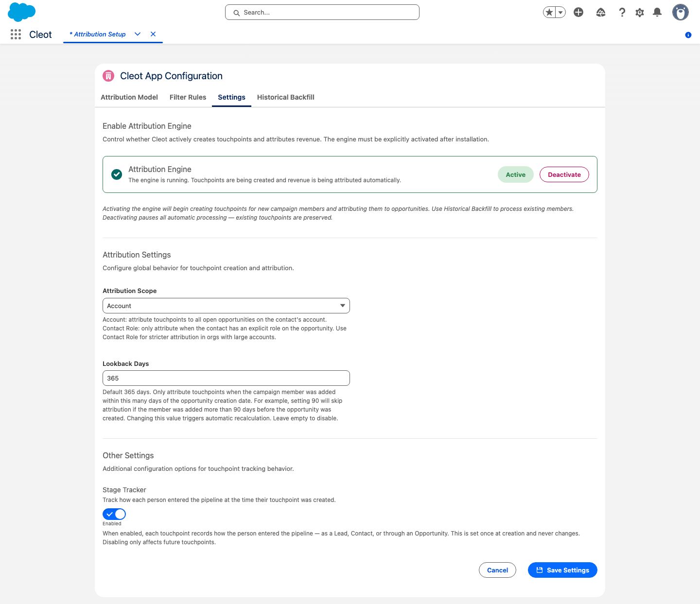The height and width of the screenshot is (604, 700).
Task: Open the Attribution Scope dropdown
Action: click(226, 306)
